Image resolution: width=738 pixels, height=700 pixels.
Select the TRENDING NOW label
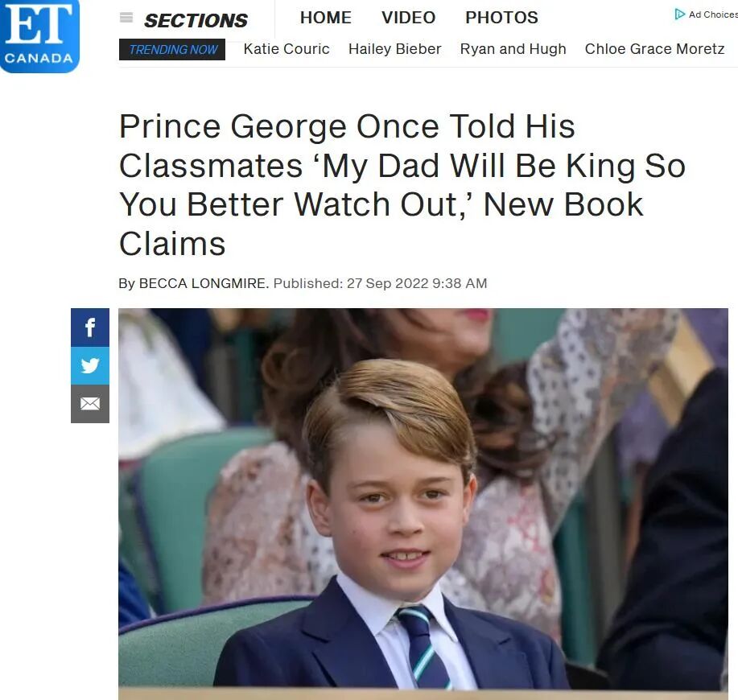172,49
